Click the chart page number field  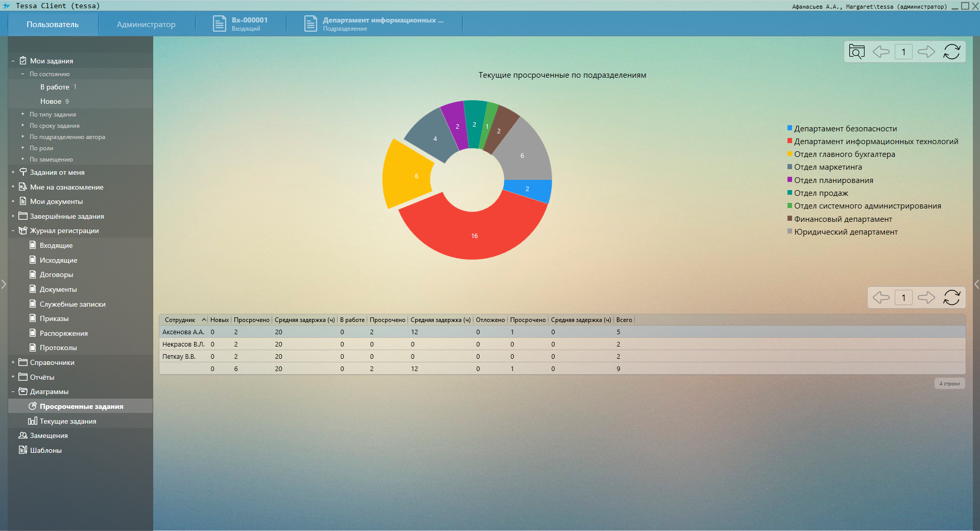pos(903,52)
